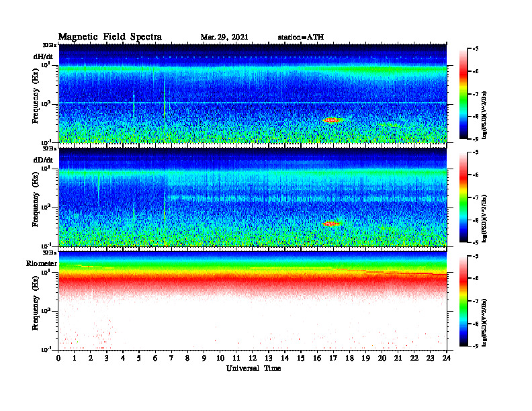Click the "-9" value on dH/dt colorbar
This screenshot has height=411, width=532.
[x=476, y=139]
